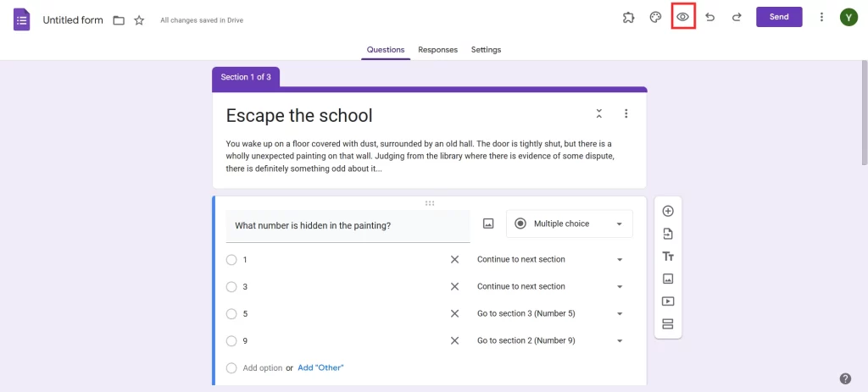Switch to the Responses tab
The height and width of the screenshot is (392, 868).
pos(437,50)
